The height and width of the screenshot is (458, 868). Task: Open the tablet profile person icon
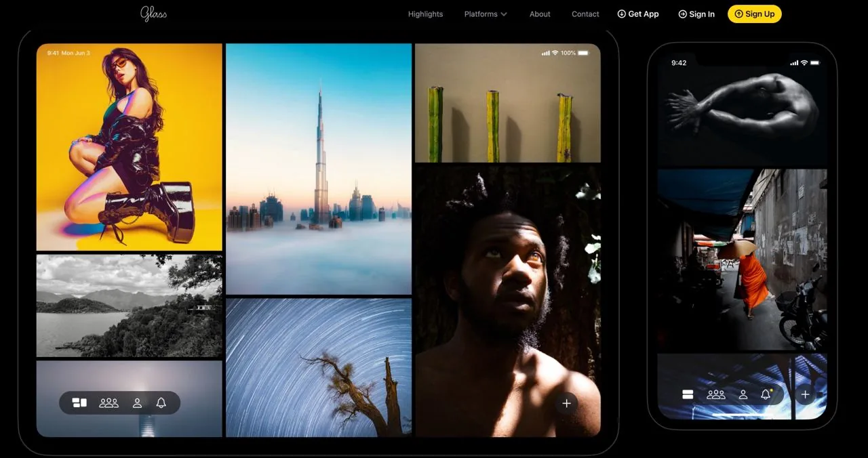click(x=137, y=402)
